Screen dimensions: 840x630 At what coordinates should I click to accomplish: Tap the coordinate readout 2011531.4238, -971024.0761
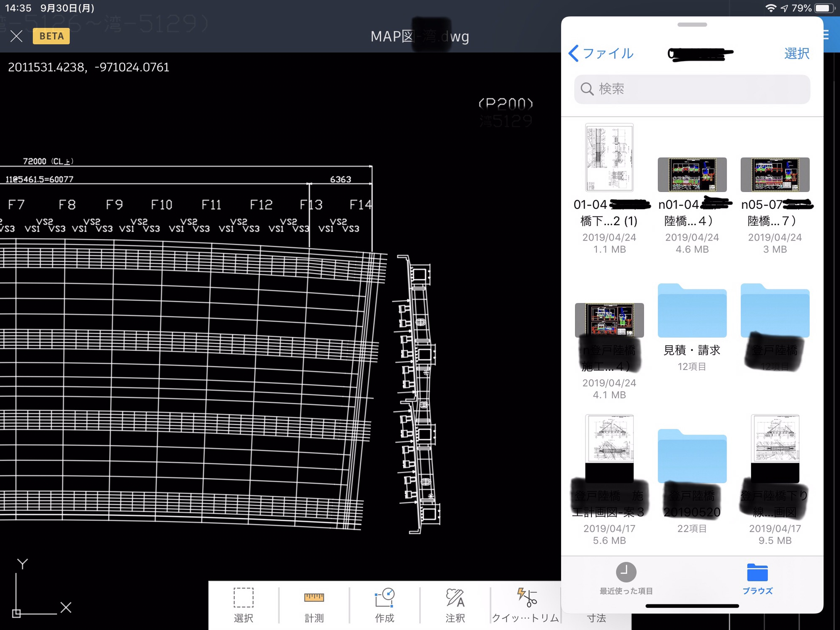(89, 67)
